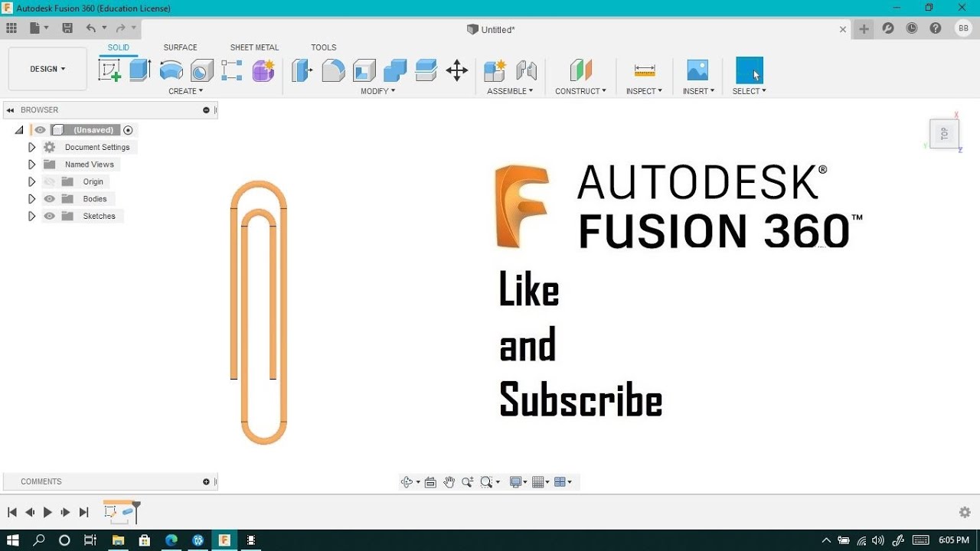
Task: Add a new design tab
Action: [864, 28]
